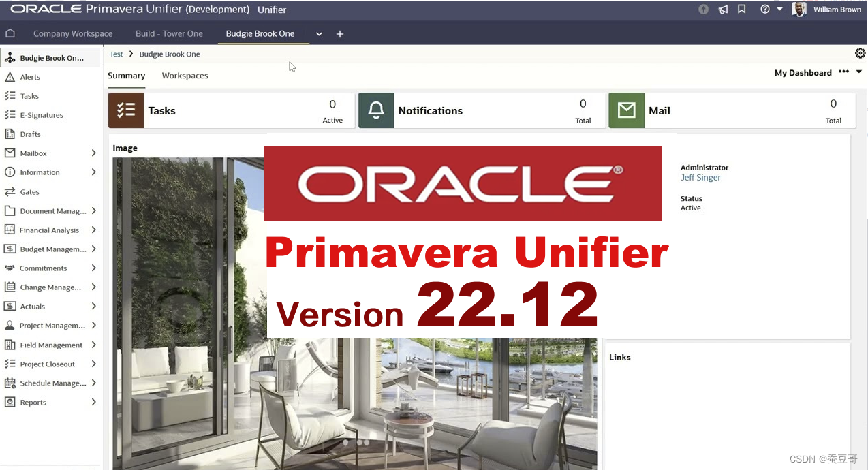Open the Alerts section in the sidebar

[x=29, y=76]
